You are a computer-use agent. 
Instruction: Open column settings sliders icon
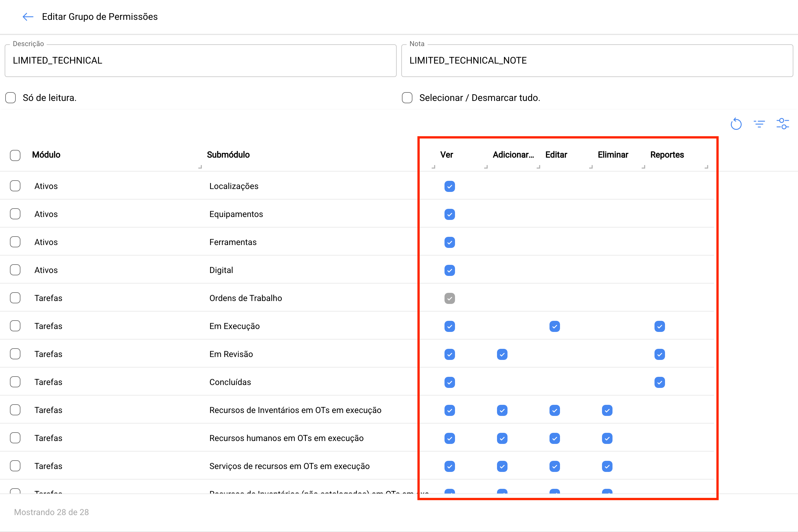pyautogui.click(x=783, y=124)
